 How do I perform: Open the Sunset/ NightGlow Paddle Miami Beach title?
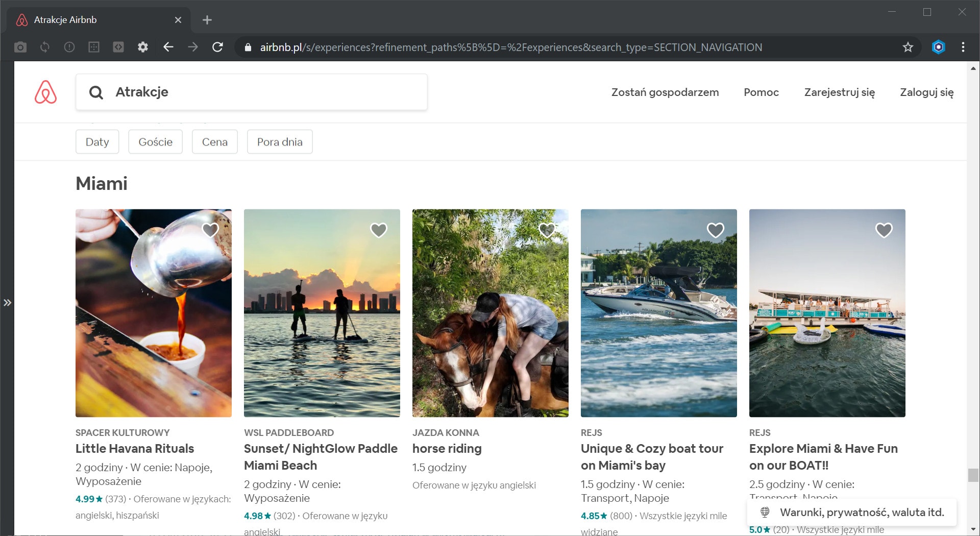321,457
